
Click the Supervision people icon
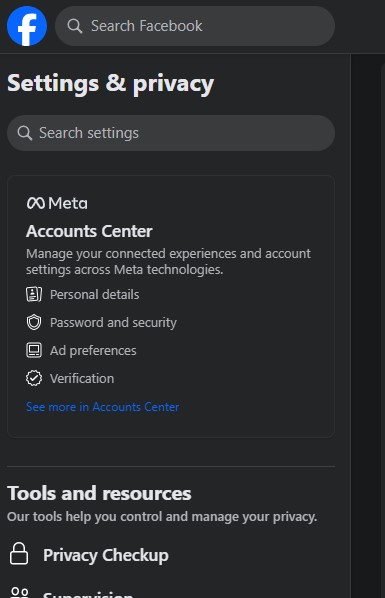point(19,593)
